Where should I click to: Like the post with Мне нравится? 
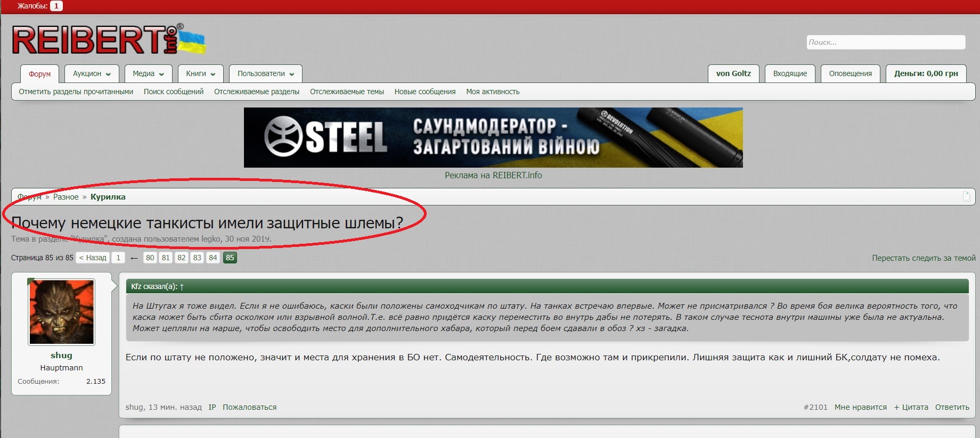[x=861, y=407]
